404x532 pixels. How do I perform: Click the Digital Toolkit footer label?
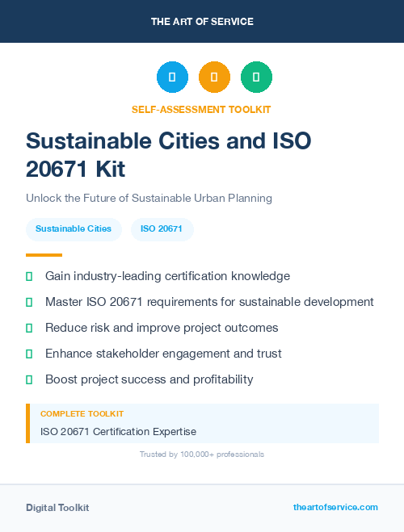click(57, 508)
